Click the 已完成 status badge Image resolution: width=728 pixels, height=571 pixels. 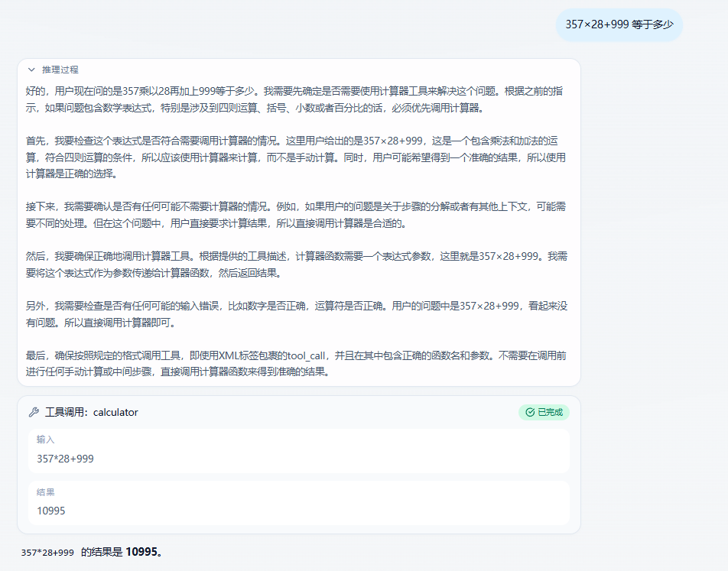click(x=544, y=412)
